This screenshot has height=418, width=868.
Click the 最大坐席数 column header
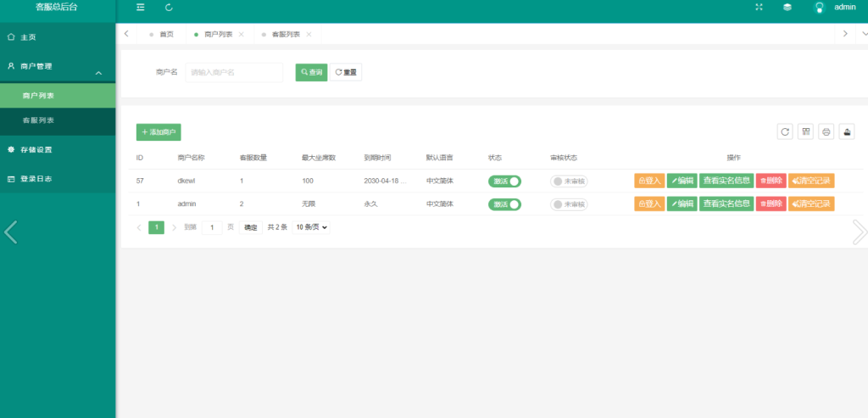point(319,158)
